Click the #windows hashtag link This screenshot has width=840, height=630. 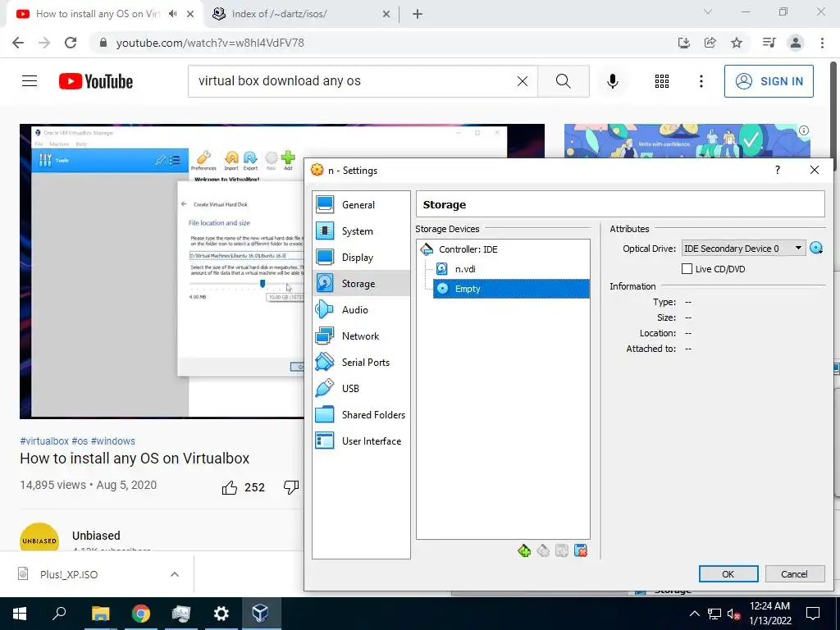coord(113,441)
